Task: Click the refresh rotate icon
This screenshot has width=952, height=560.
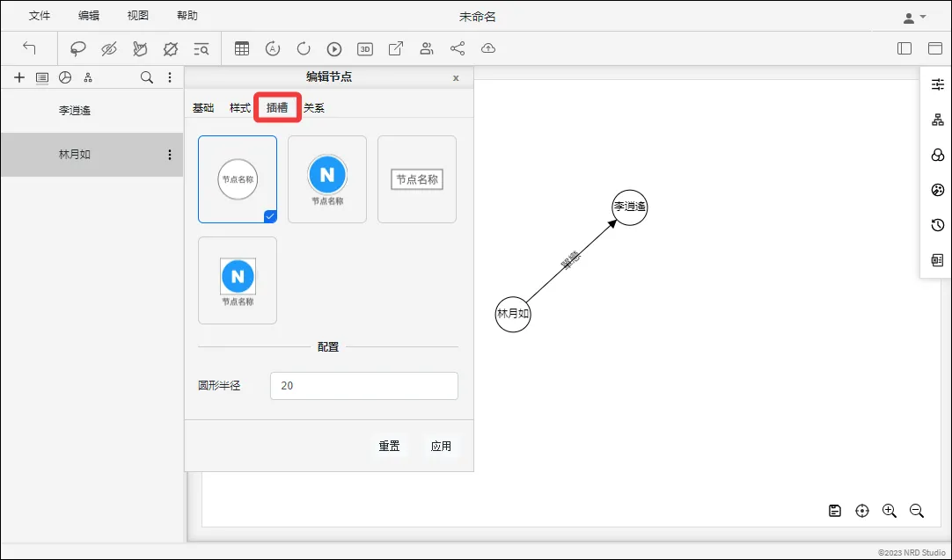Action: (x=304, y=48)
